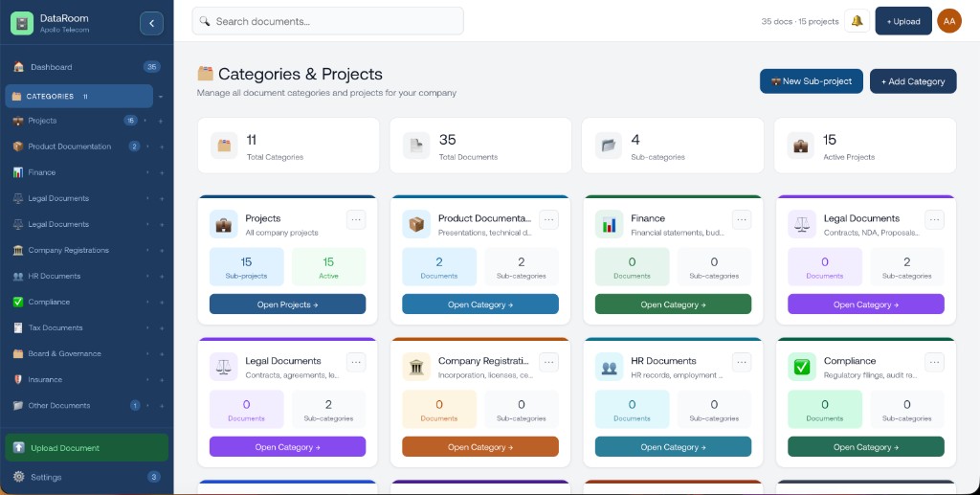Screen dimensions: 980x495
Task: Click the Company Registrations building icon in the sidebar
Action: tap(18, 250)
